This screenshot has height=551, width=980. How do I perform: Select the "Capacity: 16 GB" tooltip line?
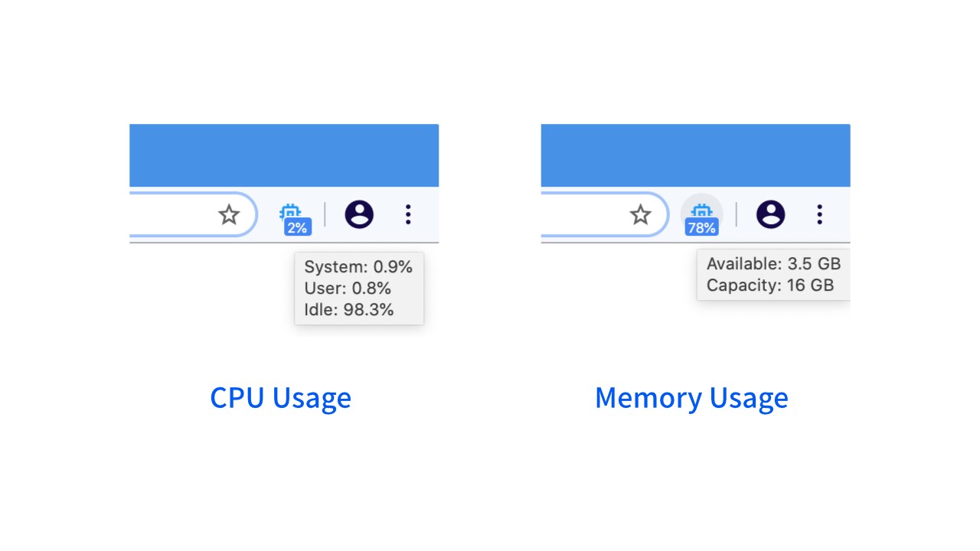point(770,285)
